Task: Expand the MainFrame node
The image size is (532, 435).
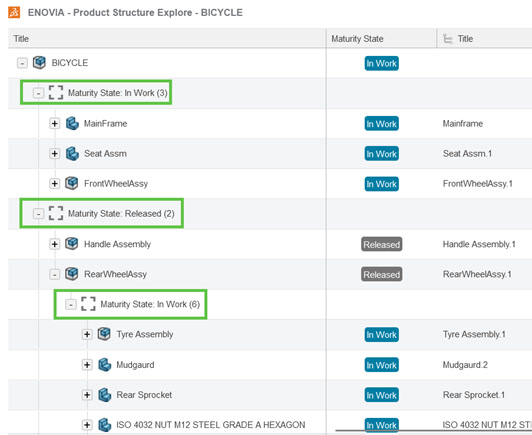Action: tap(55, 124)
